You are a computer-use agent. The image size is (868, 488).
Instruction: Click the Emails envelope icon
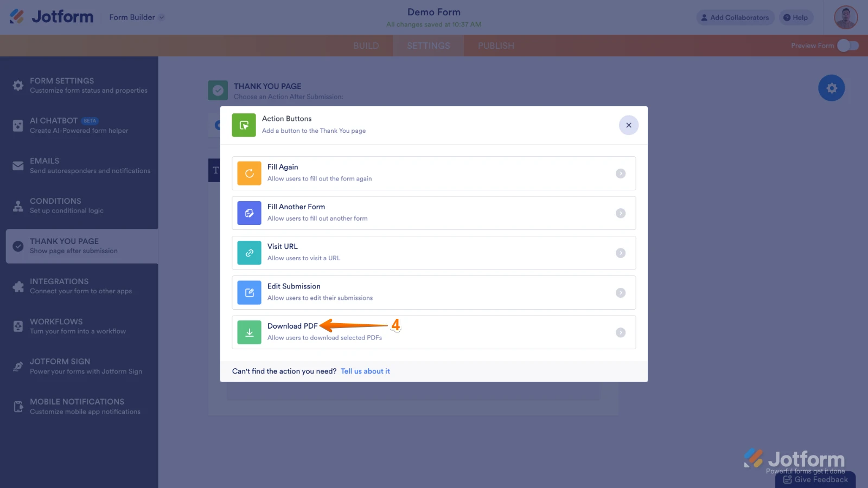pyautogui.click(x=18, y=165)
